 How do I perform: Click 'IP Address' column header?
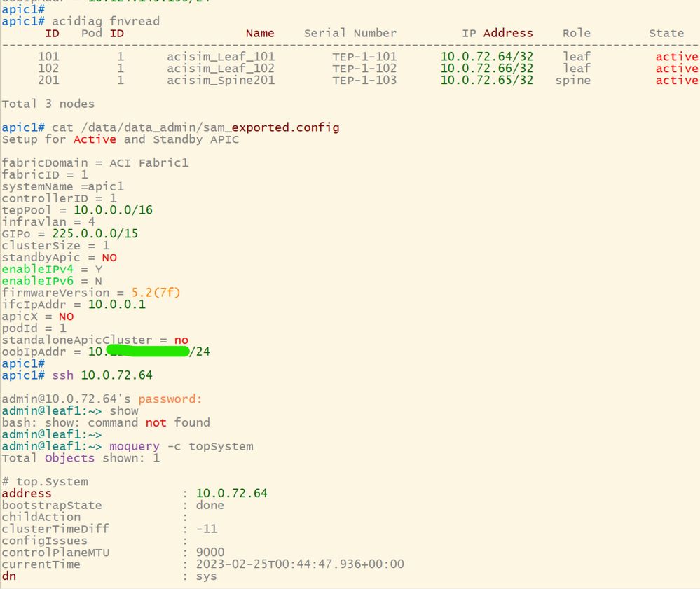coord(497,33)
